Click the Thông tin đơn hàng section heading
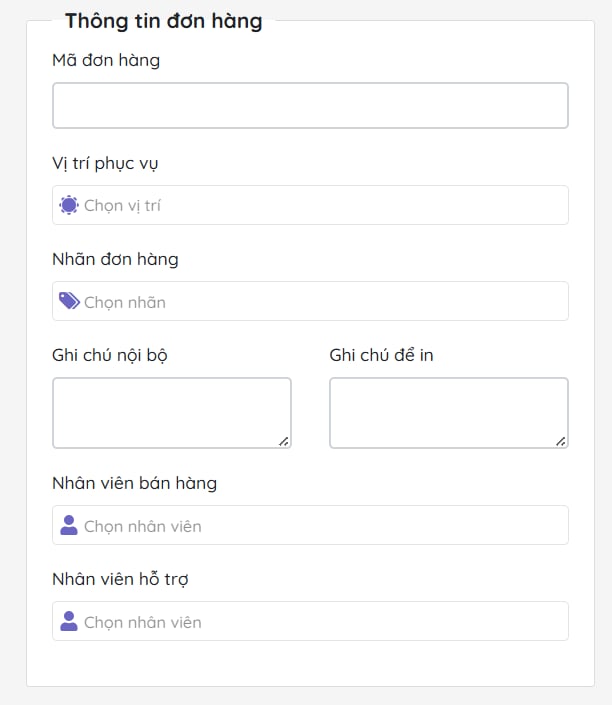This screenshot has width=612, height=705. click(163, 21)
